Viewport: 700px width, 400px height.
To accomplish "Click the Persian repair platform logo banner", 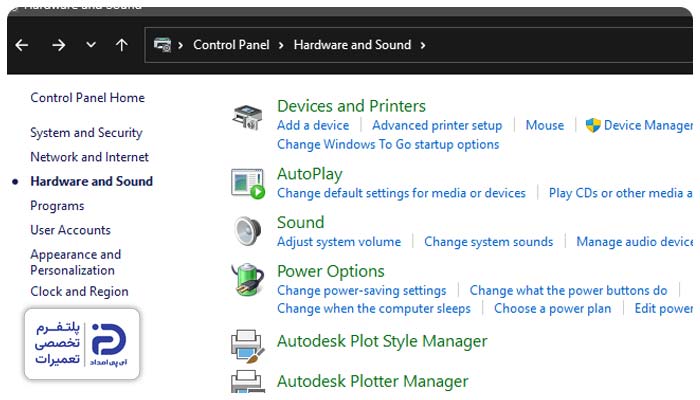I will point(82,344).
